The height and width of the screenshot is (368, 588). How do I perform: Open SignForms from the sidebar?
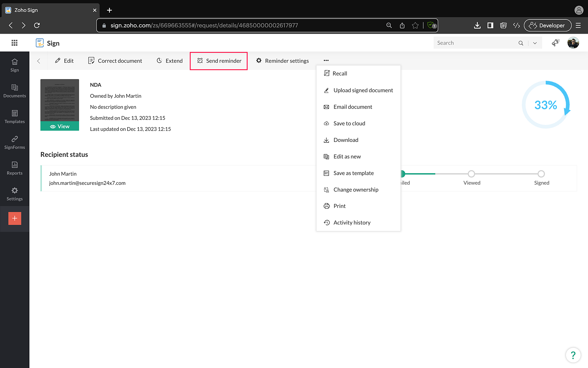[x=14, y=142]
